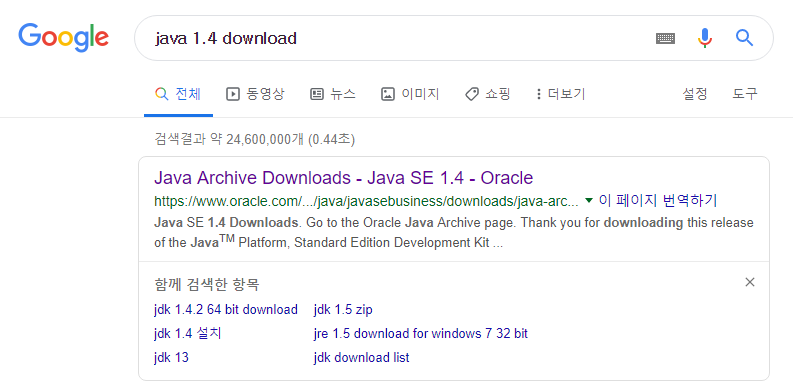Click 이 페이지 번역하기 link
Image resolution: width=793 pixels, height=390 pixels.
(x=658, y=201)
